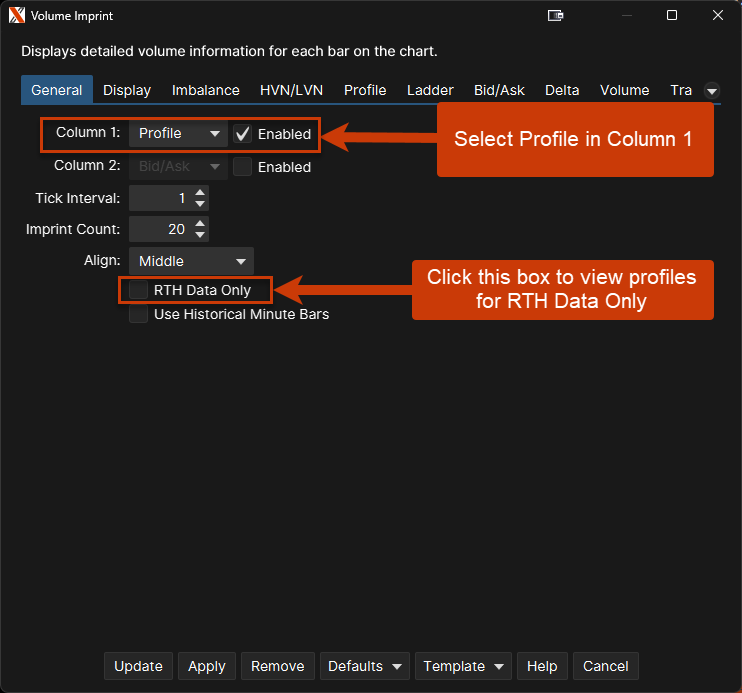Image resolution: width=742 pixels, height=693 pixels.
Task: Increase Imprint Count with up arrow
Action: point(200,224)
